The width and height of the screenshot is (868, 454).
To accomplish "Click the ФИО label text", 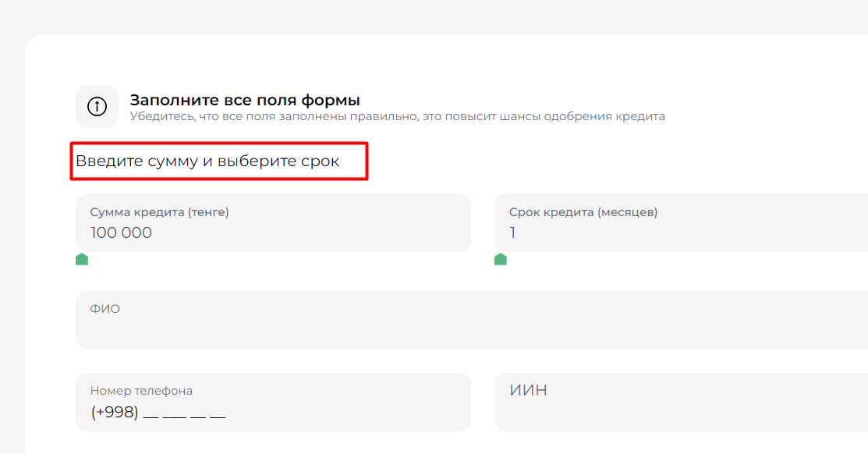I will click(x=105, y=309).
